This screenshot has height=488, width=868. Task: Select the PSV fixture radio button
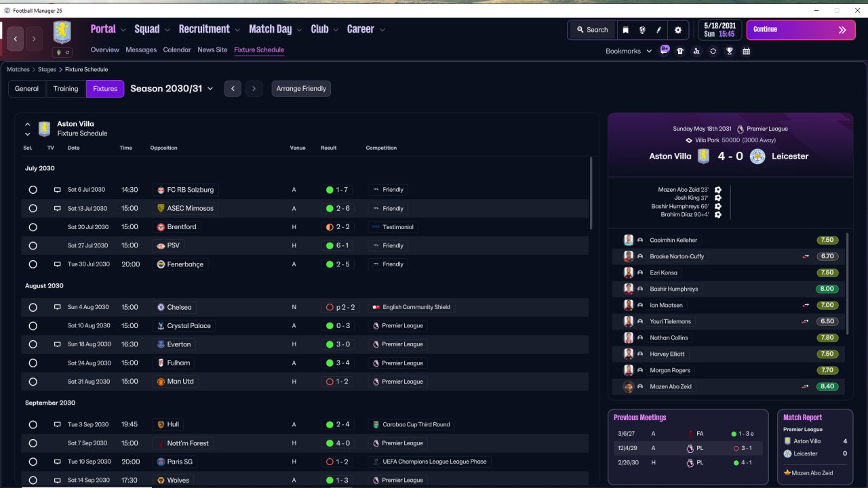pyautogui.click(x=33, y=245)
